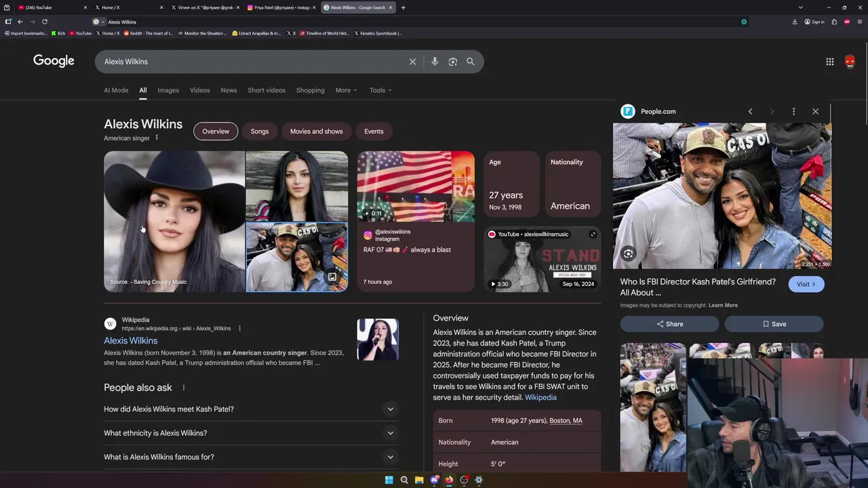The image size is (868, 488).
Task: Search inside image with lens icon
Action: point(629,254)
